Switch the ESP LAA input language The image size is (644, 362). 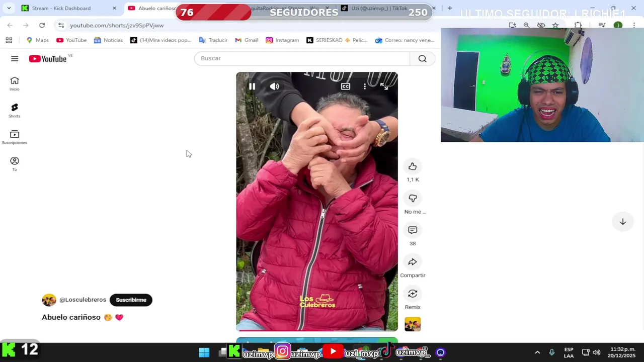[569, 352]
